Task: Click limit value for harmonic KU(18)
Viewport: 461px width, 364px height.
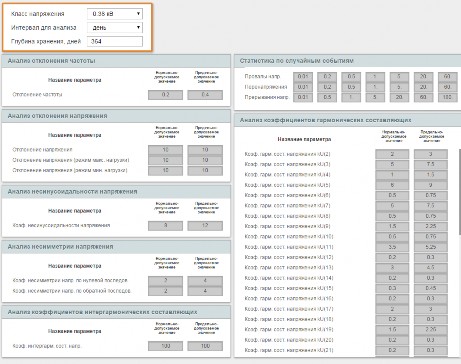Action: coord(431,319)
